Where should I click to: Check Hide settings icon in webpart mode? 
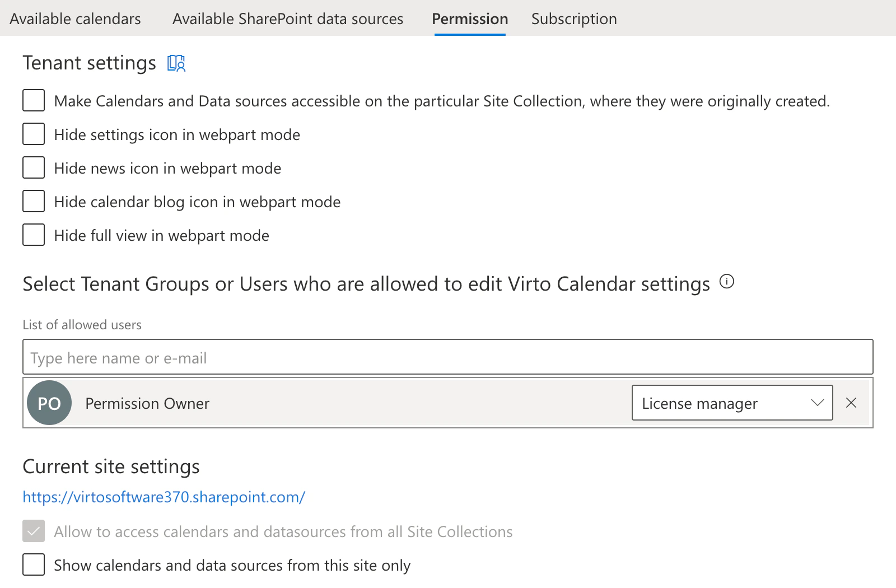coord(34,134)
